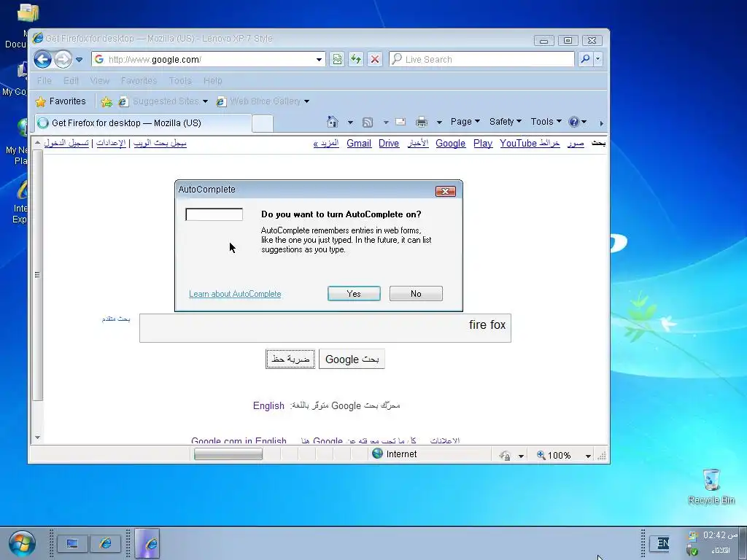Open the Page command bar menu
This screenshot has height=560, width=747.
[x=465, y=122]
